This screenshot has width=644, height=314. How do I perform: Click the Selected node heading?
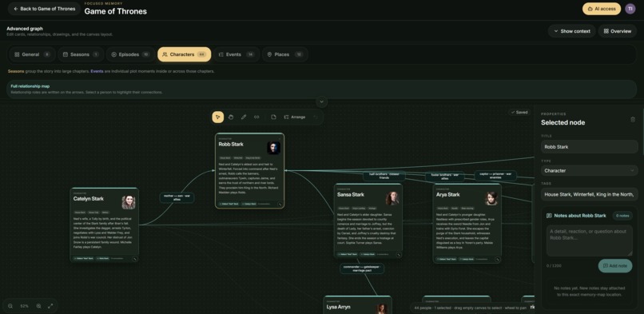tap(563, 122)
